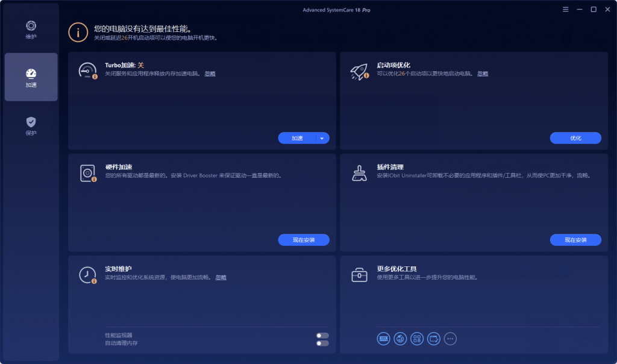Switch to the 加速 tab in sidebar

[x=31, y=77]
